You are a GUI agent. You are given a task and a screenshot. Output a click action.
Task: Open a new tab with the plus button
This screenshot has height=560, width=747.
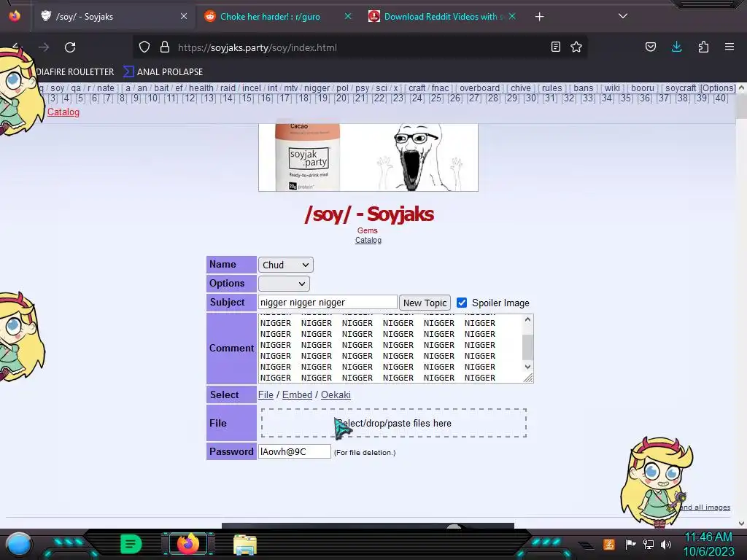click(x=539, y=17)
